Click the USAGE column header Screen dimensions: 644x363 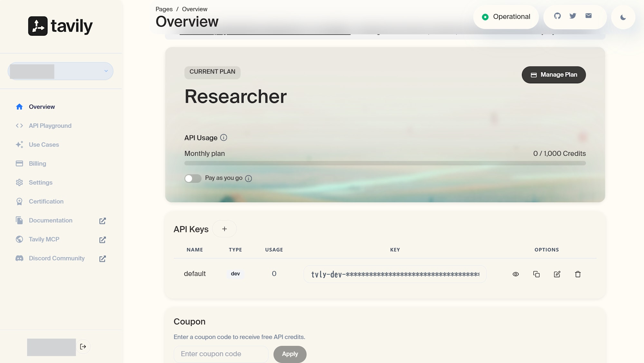pos(274,250)
